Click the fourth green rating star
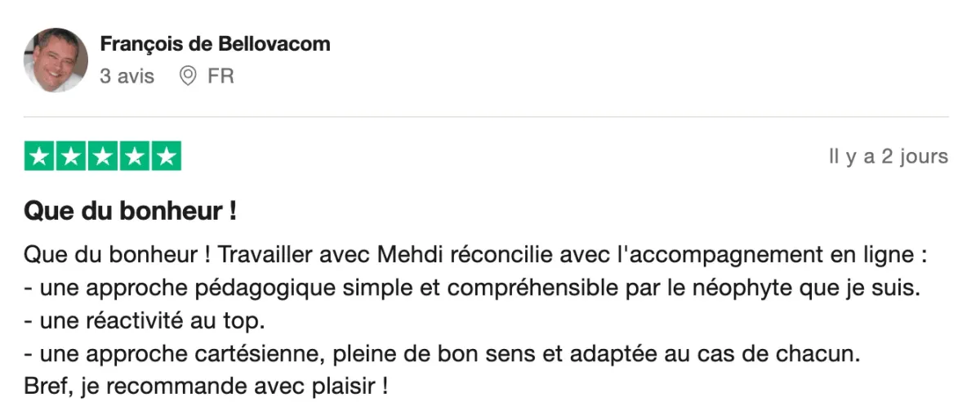The width and height of the screenshot is (980, 407). pos(135,156)
